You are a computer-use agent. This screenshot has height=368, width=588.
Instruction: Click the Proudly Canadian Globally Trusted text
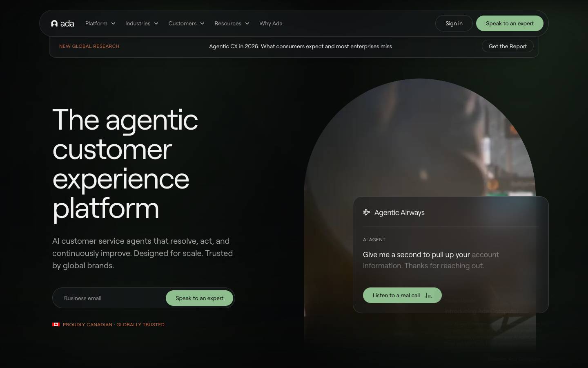click(114, 325)
